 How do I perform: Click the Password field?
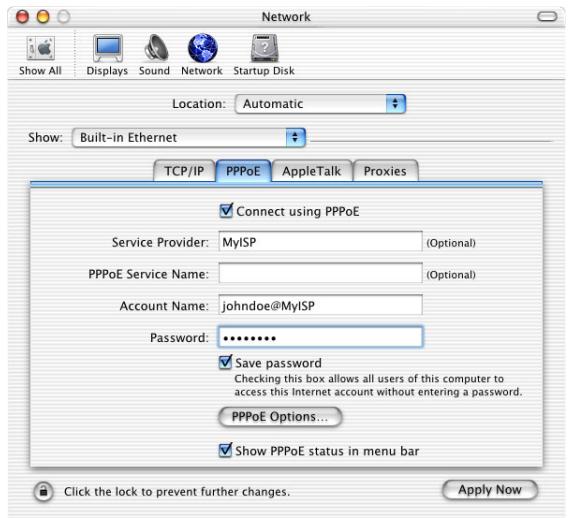click(x=321, y=337)
